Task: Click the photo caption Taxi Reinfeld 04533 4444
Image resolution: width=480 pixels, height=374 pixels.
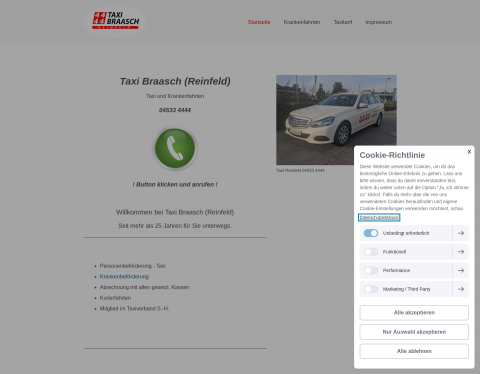Action: pyautogui.click(x=300, y=170)
